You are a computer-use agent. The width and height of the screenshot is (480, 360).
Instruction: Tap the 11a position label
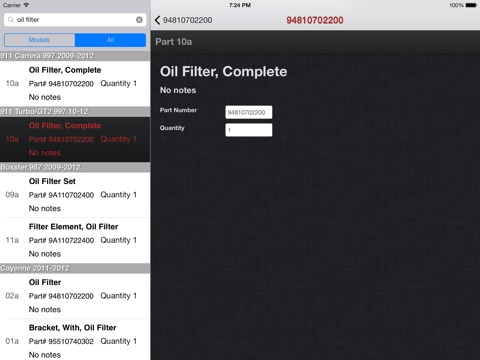[x=12, y=240]
